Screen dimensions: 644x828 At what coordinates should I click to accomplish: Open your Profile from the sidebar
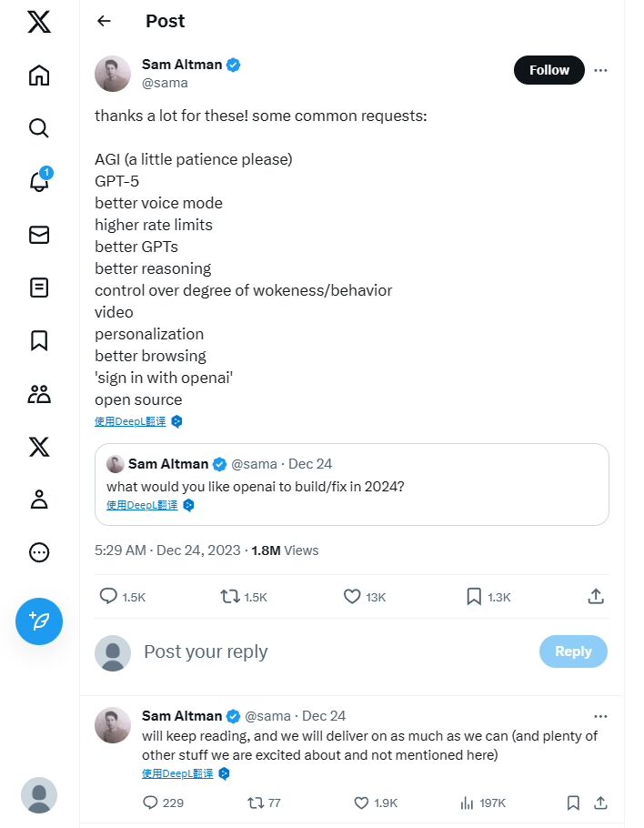(38, 499)
